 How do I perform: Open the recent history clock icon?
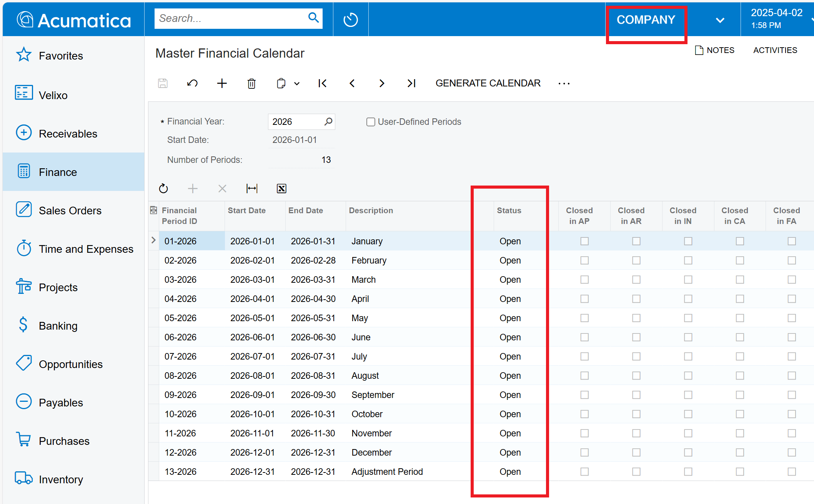350,19
